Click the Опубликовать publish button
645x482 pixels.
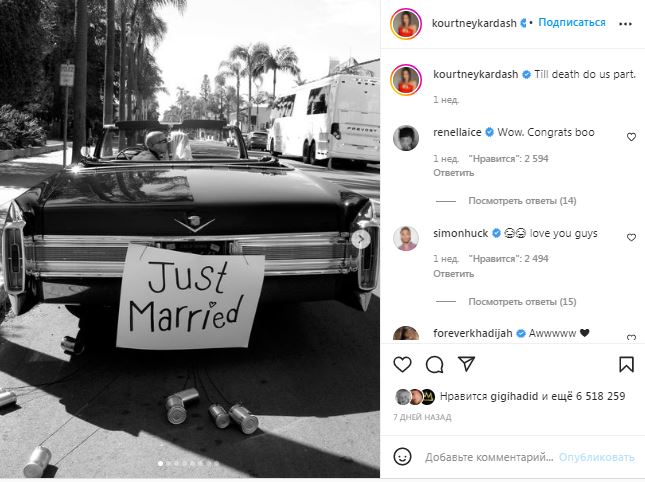coord(596,457)
